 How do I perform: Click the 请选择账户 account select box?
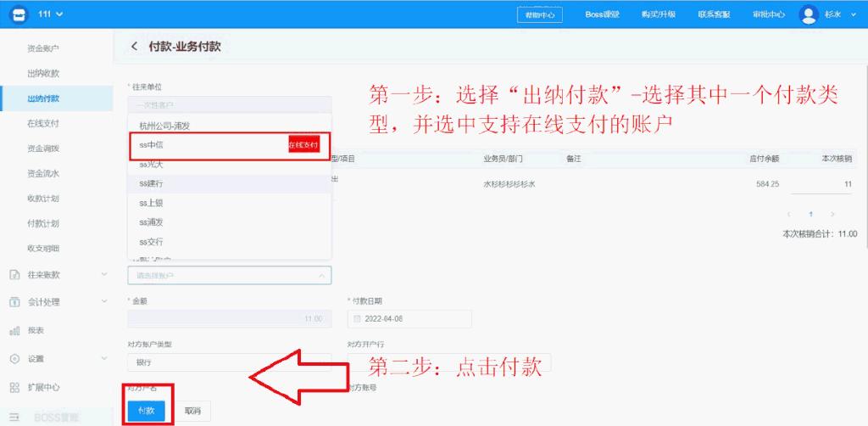click(230, 275)
